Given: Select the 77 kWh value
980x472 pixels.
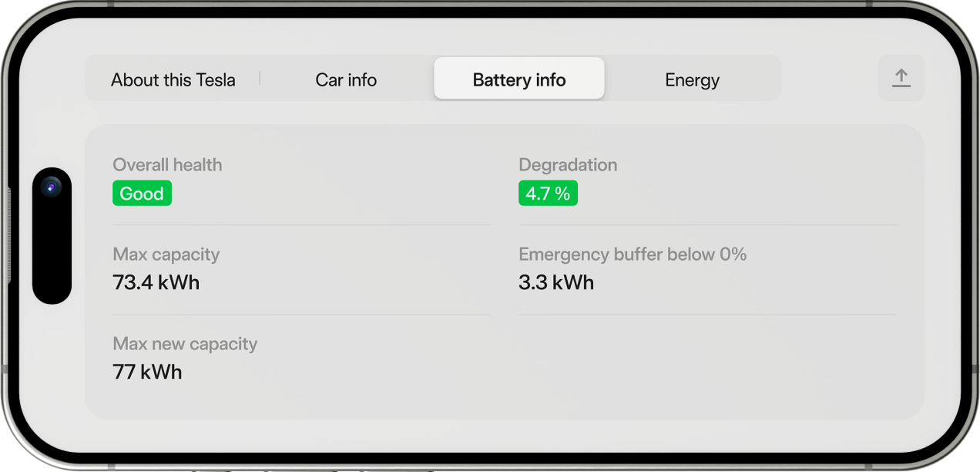Looking at the screenshot, I should (x=147, y=372).
